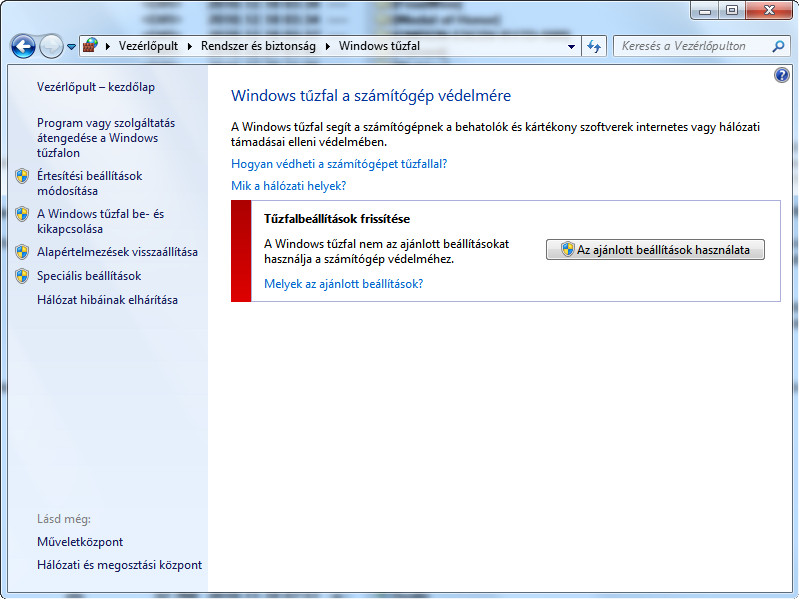The image size is (800, 600).
Task: Open help with the question mark icon
Action: [x=782, y=75]
